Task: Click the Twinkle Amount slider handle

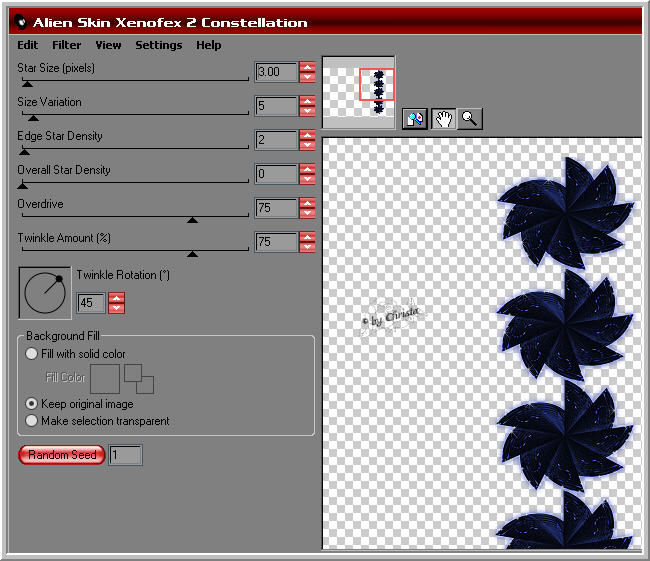Action: tap(192, 254)
